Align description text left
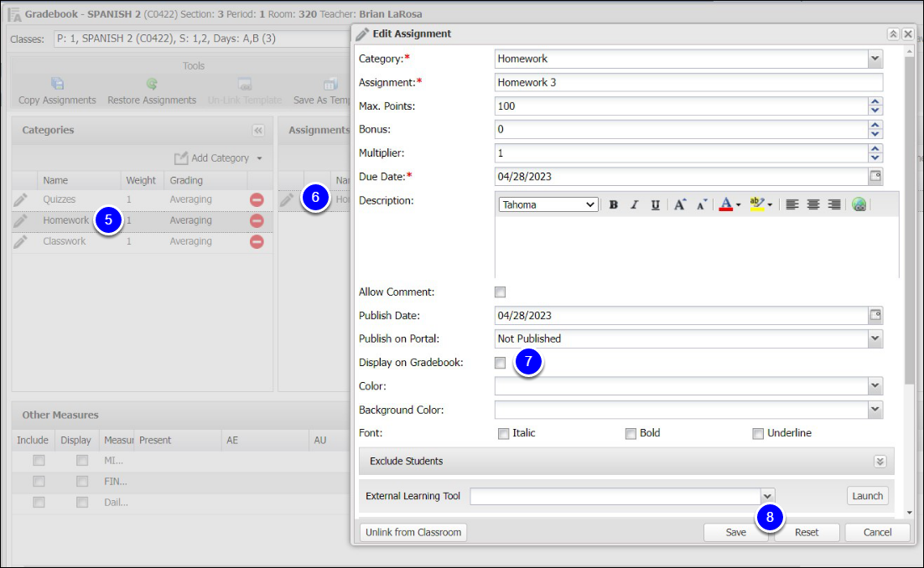This screenshot has width=924, height=568. [x=792, y=204]
